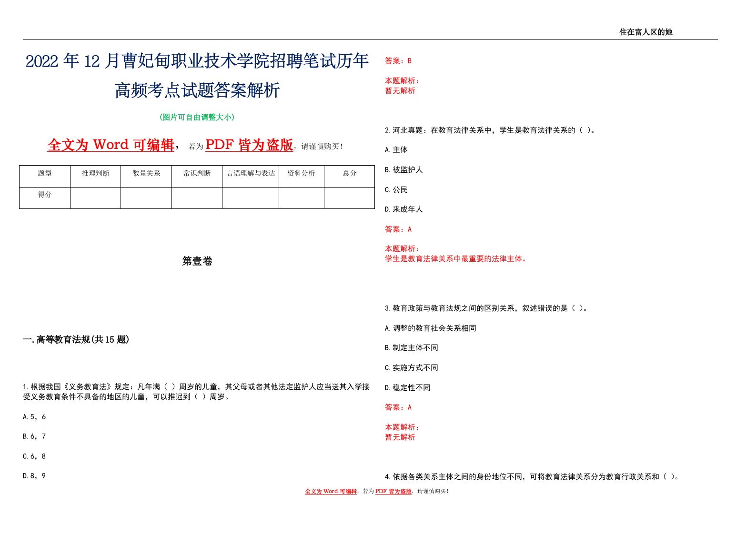
Task: Click question 4 text 依据各类关系主体之间的身份地位不同
Action: [x=532, y=476]
